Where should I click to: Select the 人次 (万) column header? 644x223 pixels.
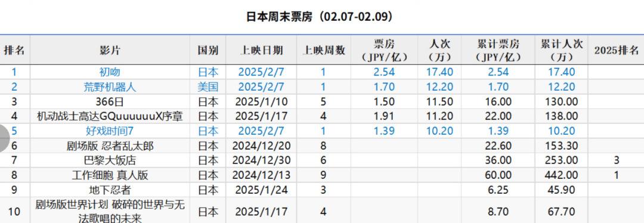pyautogui.click(x=440, y=51)
